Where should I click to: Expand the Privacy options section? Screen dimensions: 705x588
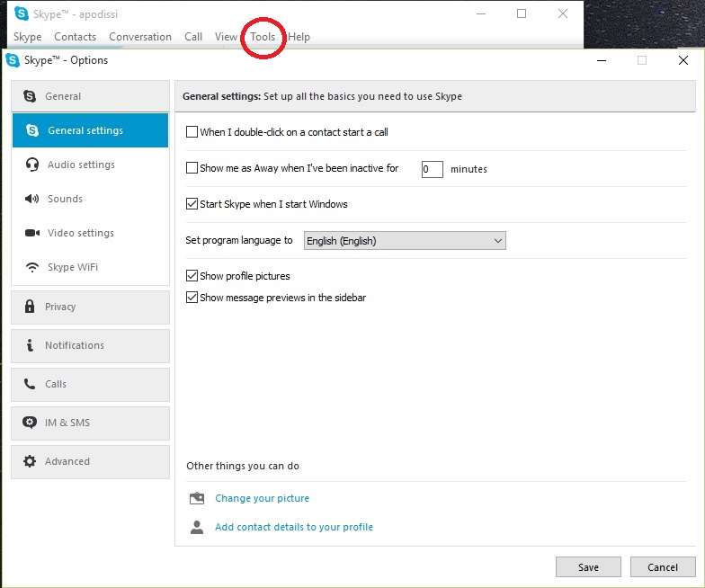tap(90, 307)
